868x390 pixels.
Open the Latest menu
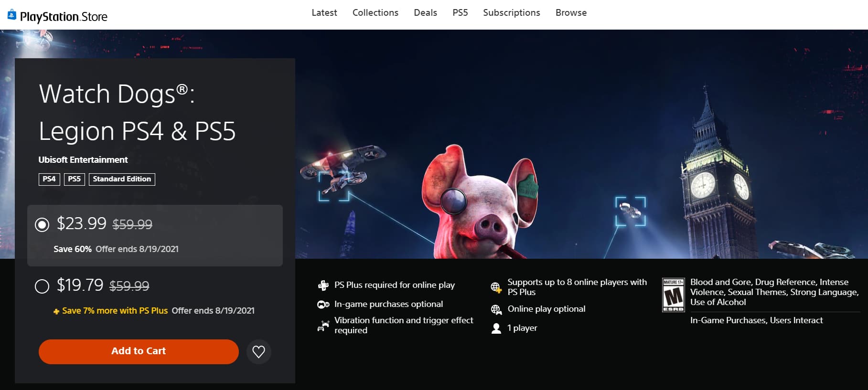324,13
